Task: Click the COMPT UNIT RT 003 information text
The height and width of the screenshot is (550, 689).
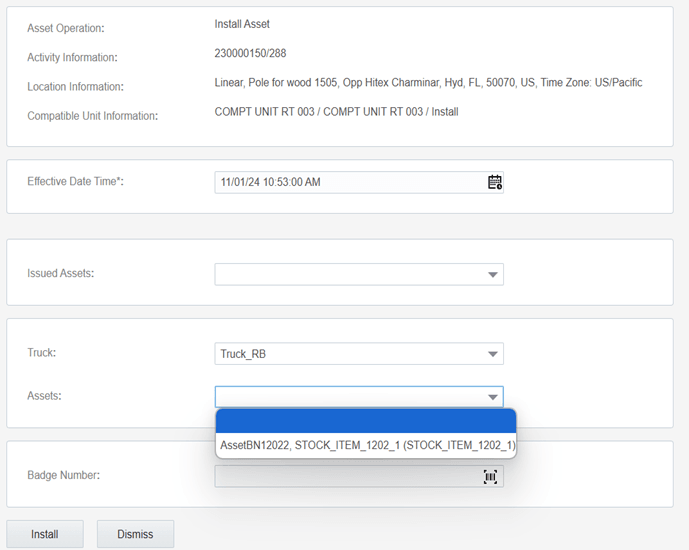Action: pos(336,112)
